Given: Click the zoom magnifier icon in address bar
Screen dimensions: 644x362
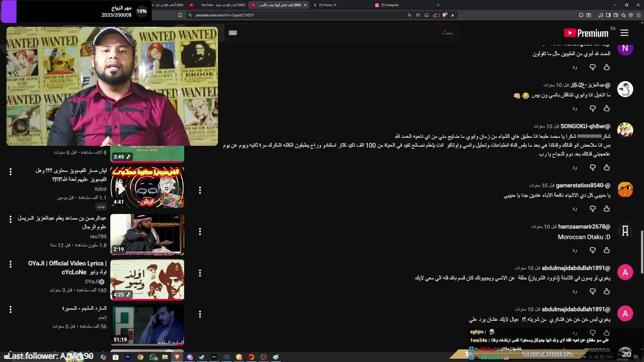Looking at the screenshot, I should pos(418,15).
